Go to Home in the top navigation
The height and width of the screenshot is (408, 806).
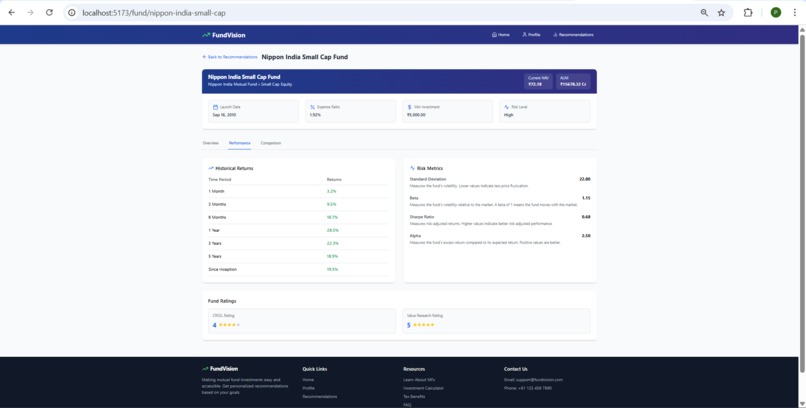[x=501, y=35]
